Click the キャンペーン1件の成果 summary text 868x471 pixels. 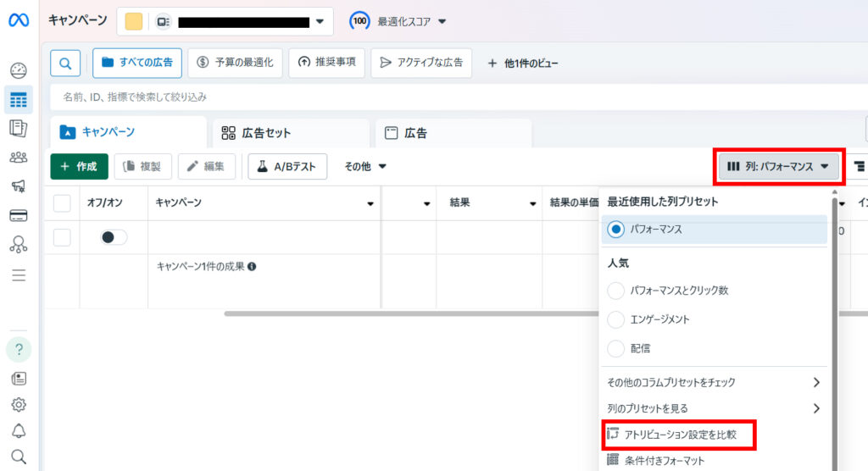(x=200, y=267)
